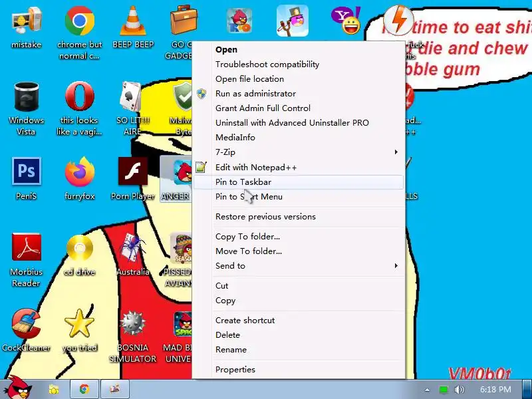Open the green network tray icon
The image size is (532, 399).
443,390
